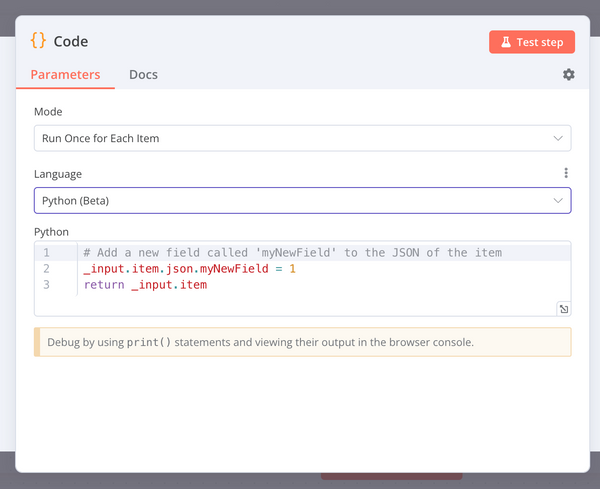Click the Code node braces icon
This screenshot has width=600, height=489.
coord(38,41)
